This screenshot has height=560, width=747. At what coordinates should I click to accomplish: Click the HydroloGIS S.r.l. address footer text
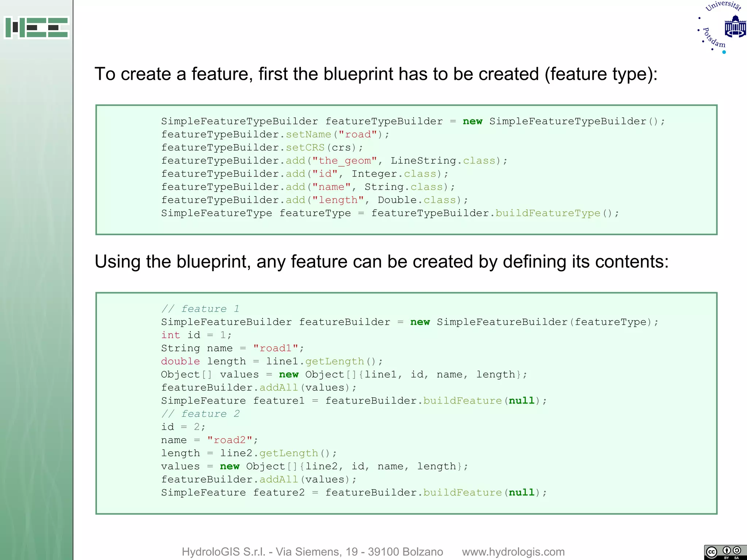(312, 552)
